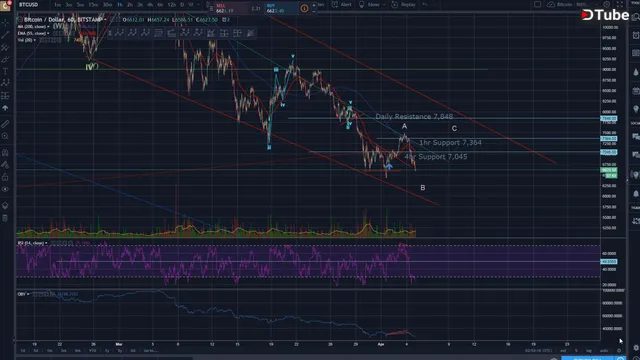
Task: Toggle the percent scale option
Action: [577, 351]
